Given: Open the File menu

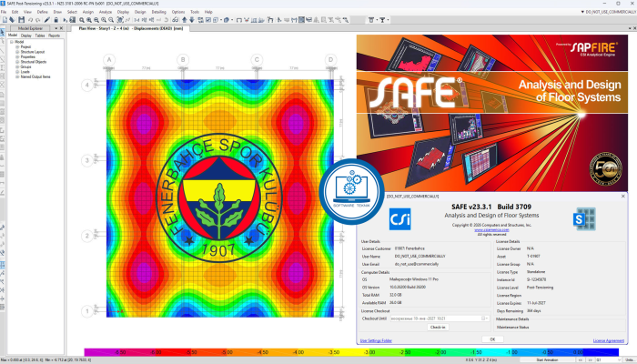Looking at the screenshot, I should pos(4,12).
